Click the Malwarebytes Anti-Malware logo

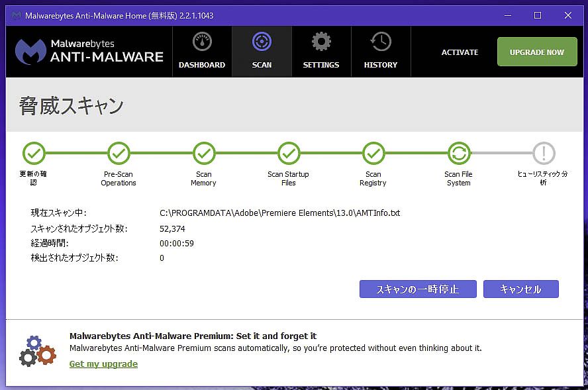(x=89, y=52)
